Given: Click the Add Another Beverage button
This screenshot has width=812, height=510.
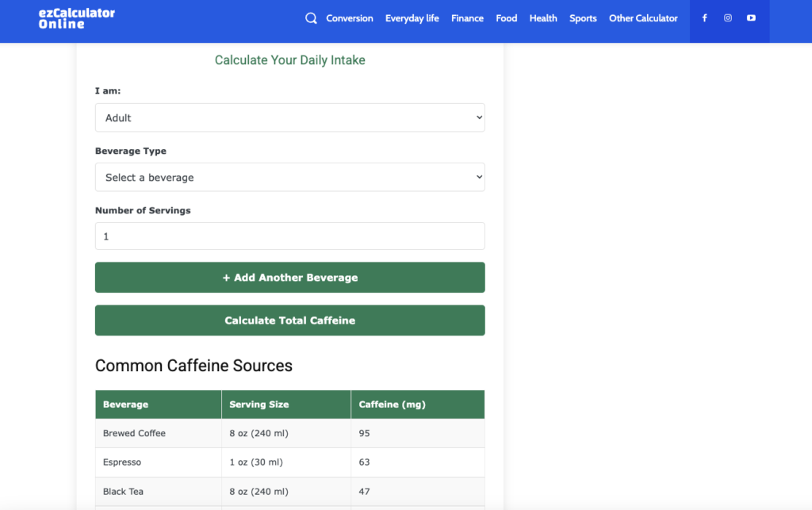Looking at the screenshot, I should point(289,277).
